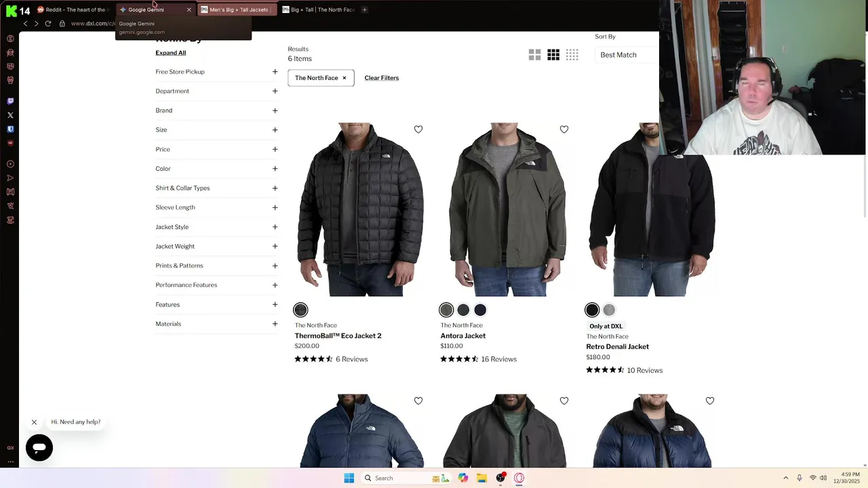Switch to the Reddit tab
Viewport: 868px width, 488px height.
tap(75, 9)
